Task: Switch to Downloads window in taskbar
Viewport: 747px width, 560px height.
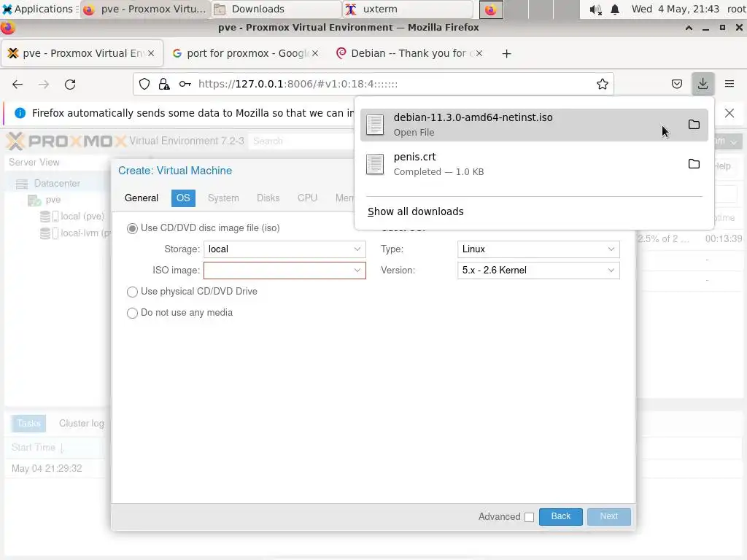Action: [276, 9]
